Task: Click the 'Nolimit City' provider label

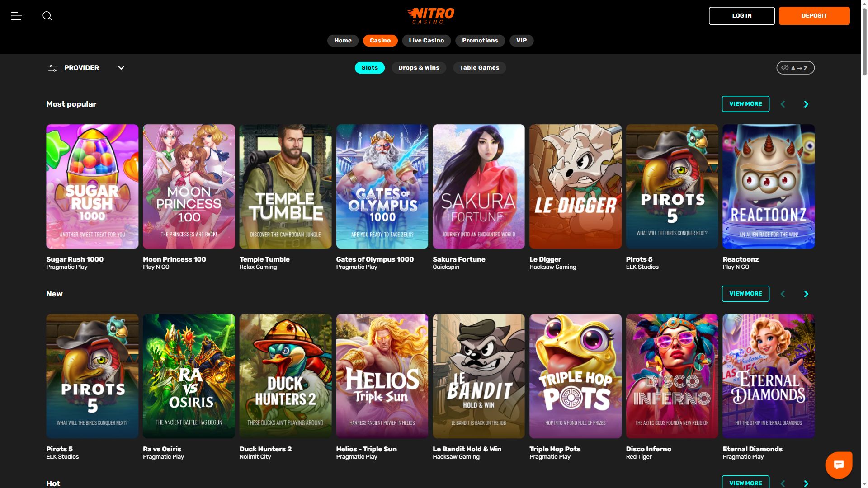Action: point(255,457)
